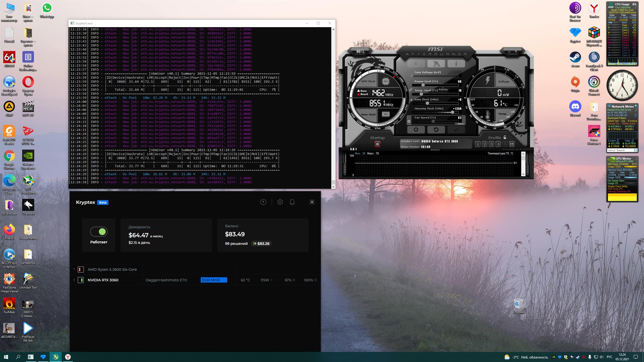Click Kryptex diamond icon on taskbar
The height and width of the screenshot is (362, 644).
[43, 357]
